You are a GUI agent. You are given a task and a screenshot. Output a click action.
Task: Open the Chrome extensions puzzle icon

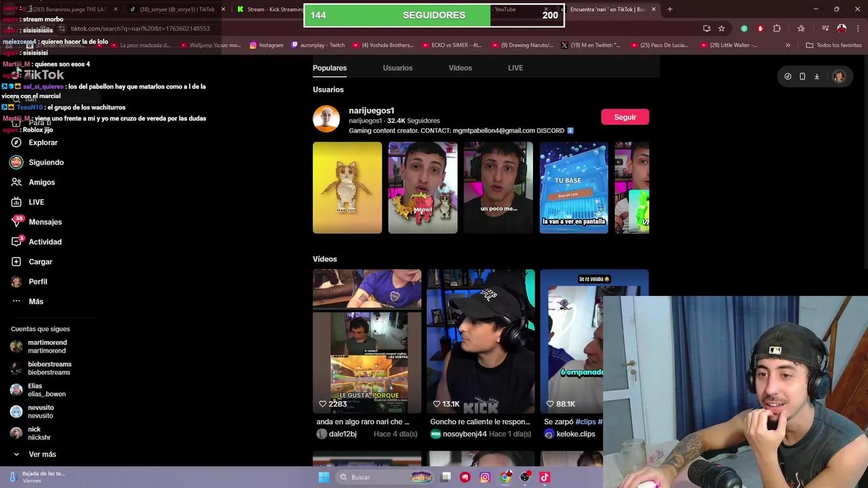777,28
